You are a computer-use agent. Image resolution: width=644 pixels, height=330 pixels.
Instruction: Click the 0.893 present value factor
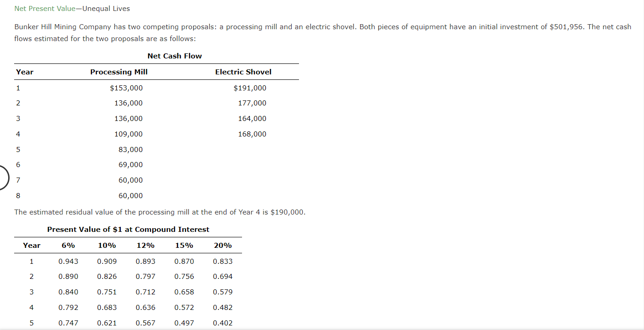(x=145, y=262)
